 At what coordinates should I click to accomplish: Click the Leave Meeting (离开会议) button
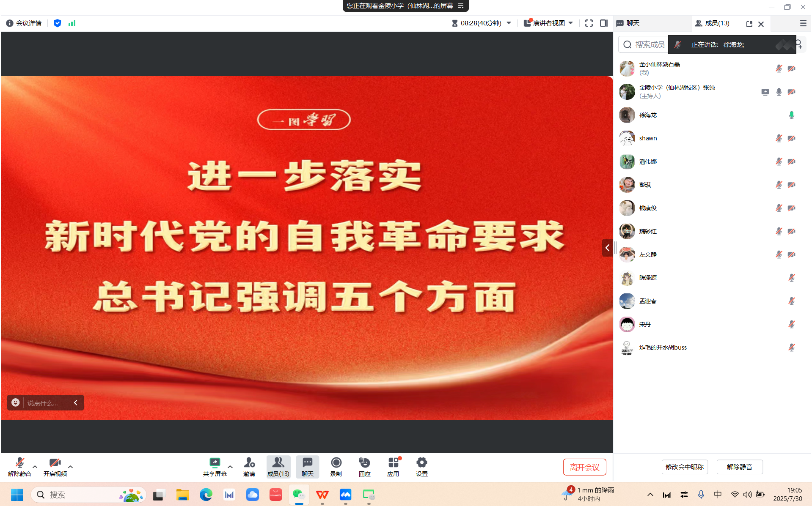point(584,467)
